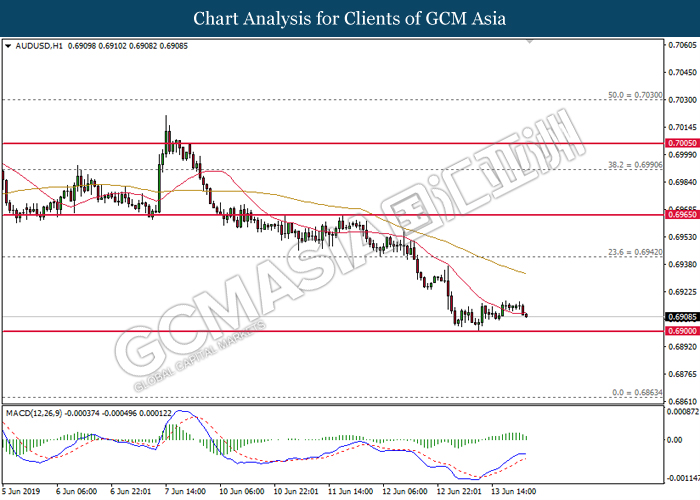
Task: Click the 0.70050 red price label
Action: (682, 143)
